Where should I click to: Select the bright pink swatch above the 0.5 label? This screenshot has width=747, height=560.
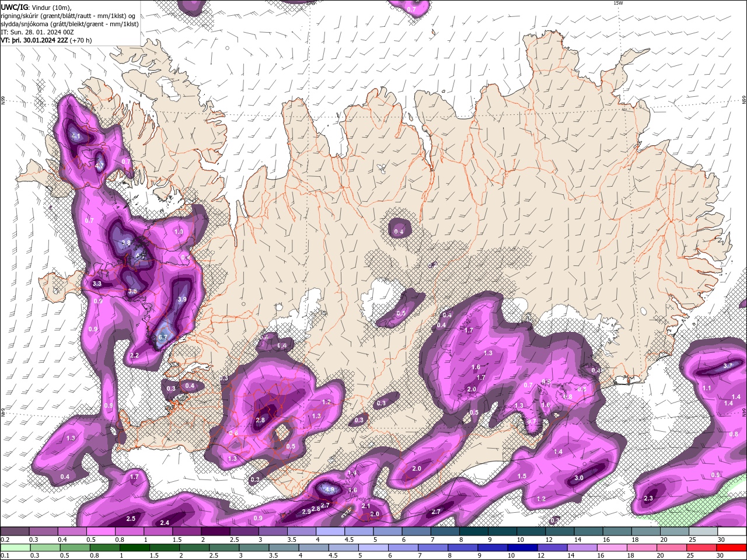pos(100,531)
